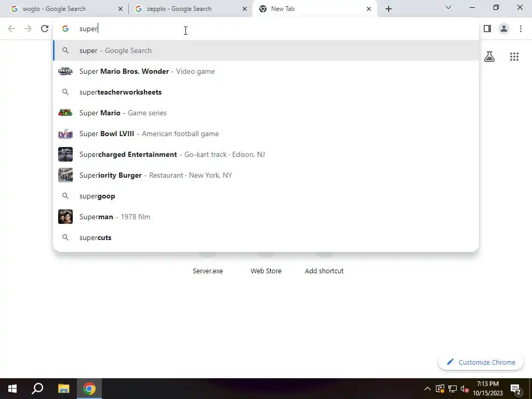This screenshot has height=399, width=532.
Task: Show hidden system tray icons
Action: [x=428, y=389]
